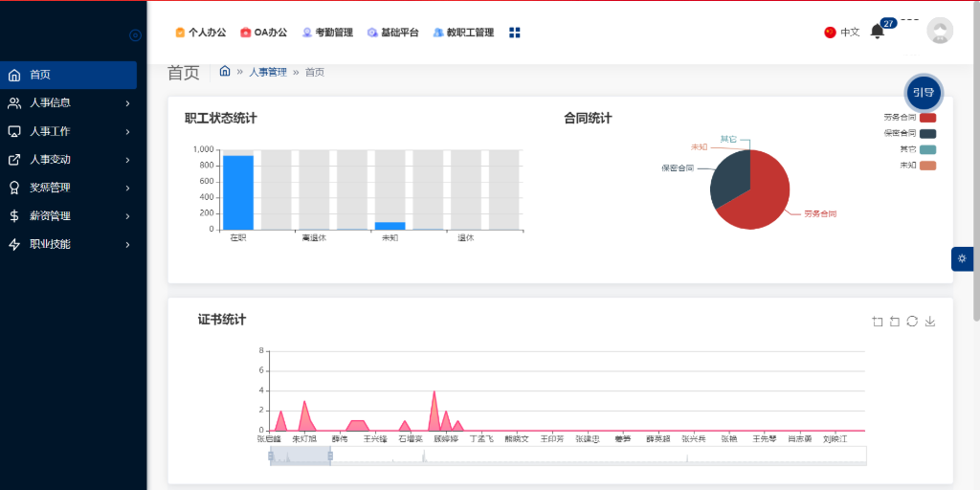Open the theme settings gear tab
Viewport: 980px width, 490px height.
pyautogui.click(x=962, y=258)
